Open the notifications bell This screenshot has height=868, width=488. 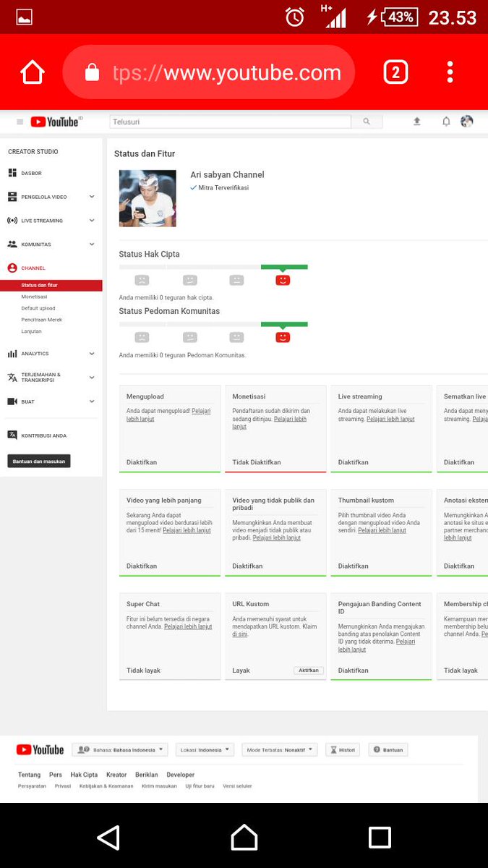(446, 122)
